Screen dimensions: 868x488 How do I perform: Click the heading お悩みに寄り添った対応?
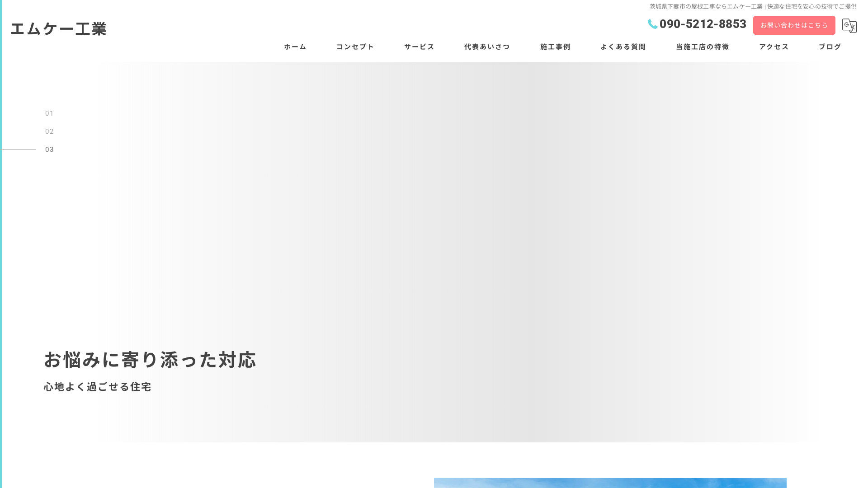coord(150,360)
